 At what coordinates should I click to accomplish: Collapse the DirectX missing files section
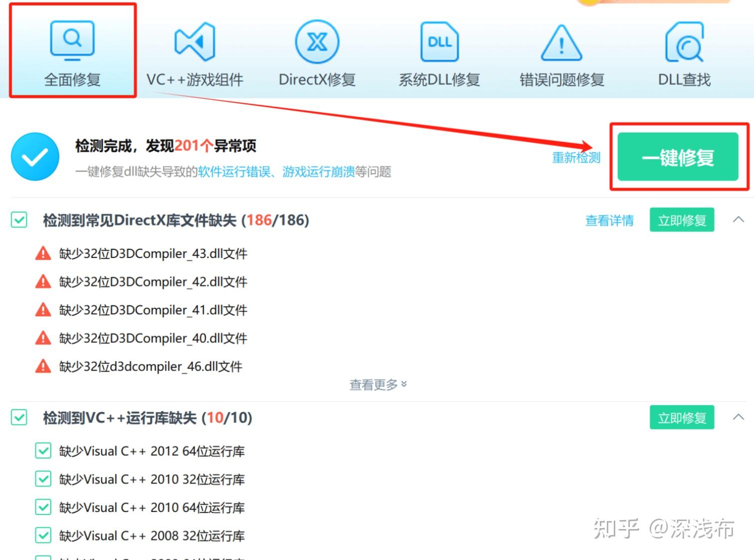pos(738,220)
